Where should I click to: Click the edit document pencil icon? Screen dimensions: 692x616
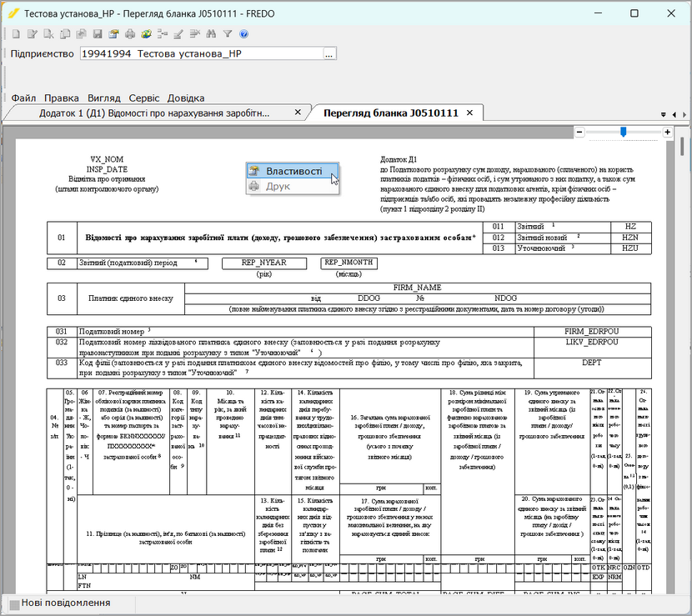(x=32, y=34)
